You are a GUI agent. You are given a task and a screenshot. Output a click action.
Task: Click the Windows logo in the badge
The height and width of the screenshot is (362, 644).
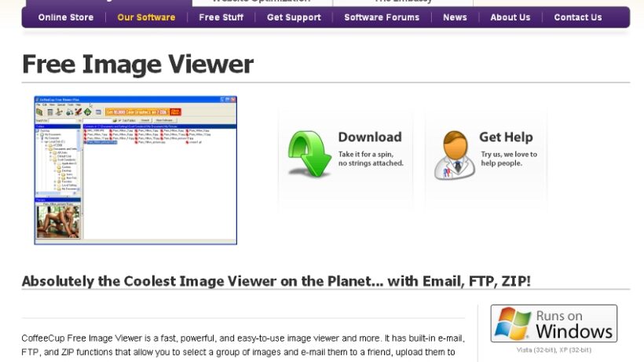point(512,324)
